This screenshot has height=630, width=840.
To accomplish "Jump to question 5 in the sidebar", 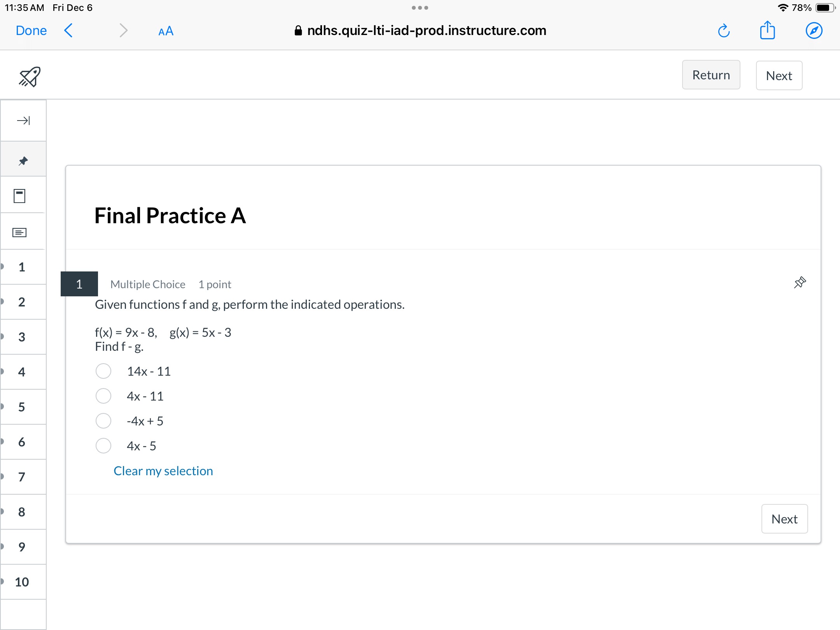I will coord(23,407).
